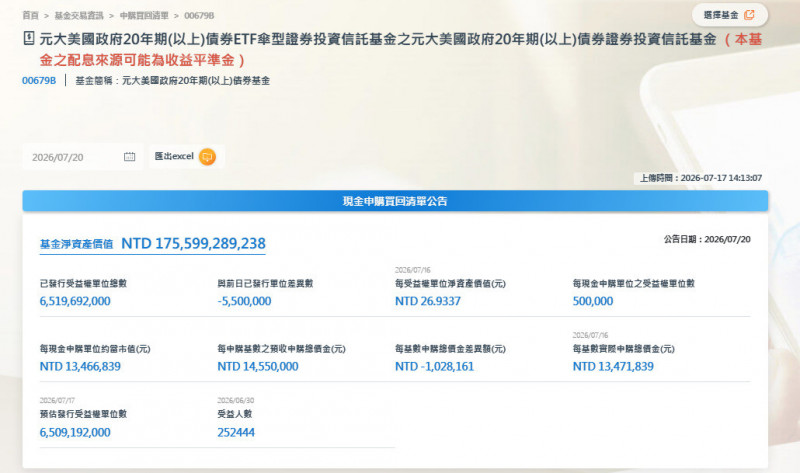
Task: Click the 已發行受益權單位總數 label
Action: point(83,284)
